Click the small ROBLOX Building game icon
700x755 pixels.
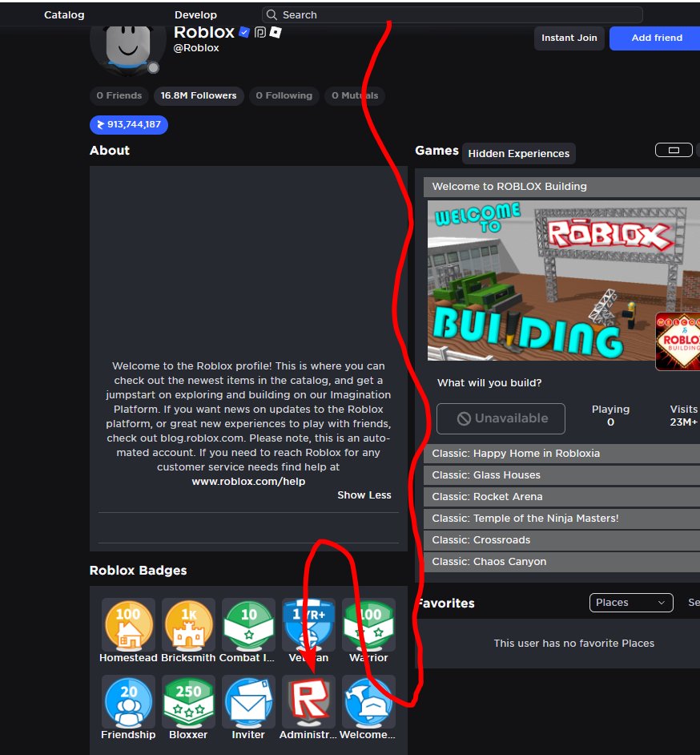(x=678, y=341)
